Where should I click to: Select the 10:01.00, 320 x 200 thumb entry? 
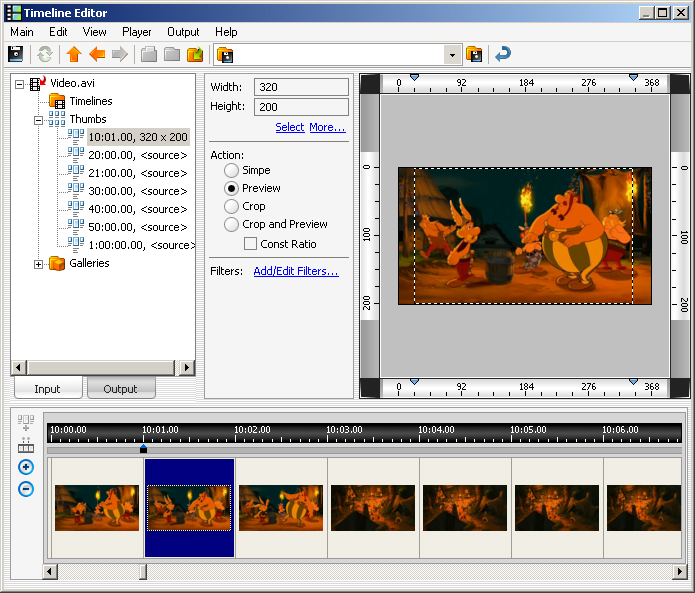[x=138, y=137]
